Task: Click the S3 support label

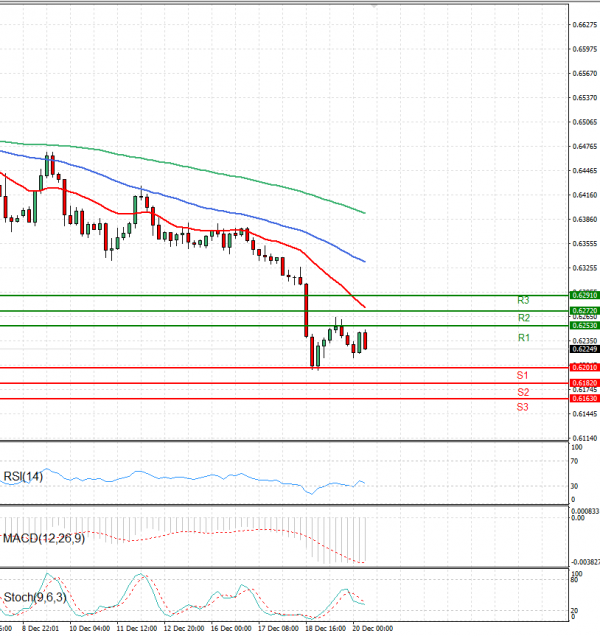Action: pos(523,407)
